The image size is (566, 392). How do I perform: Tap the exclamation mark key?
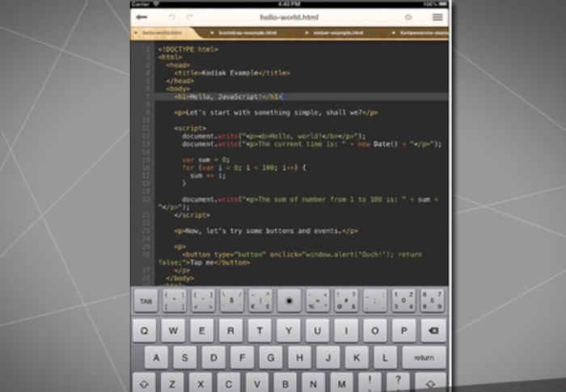pyautogui.click(x=370, y=382)
